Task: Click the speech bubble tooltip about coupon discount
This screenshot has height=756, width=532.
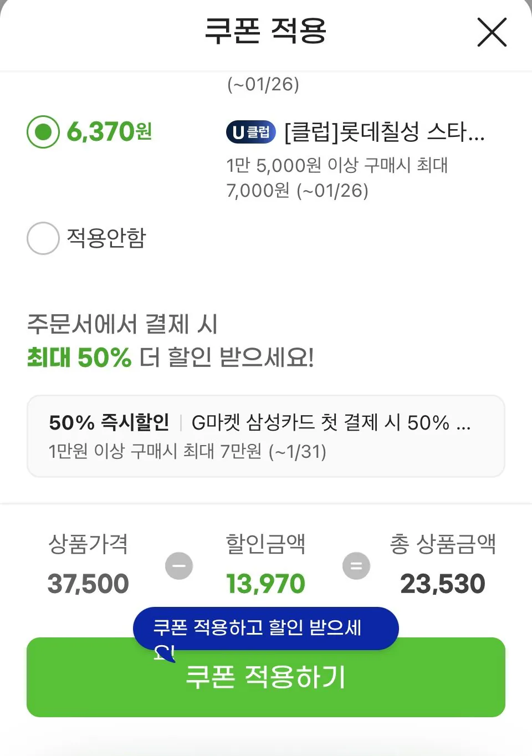Action: pos(265,628)
